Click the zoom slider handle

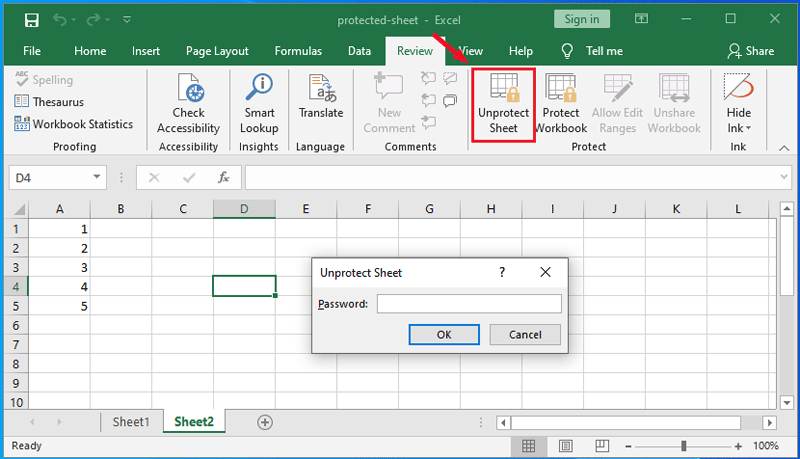pyautogui.click(x=684, y=446)
